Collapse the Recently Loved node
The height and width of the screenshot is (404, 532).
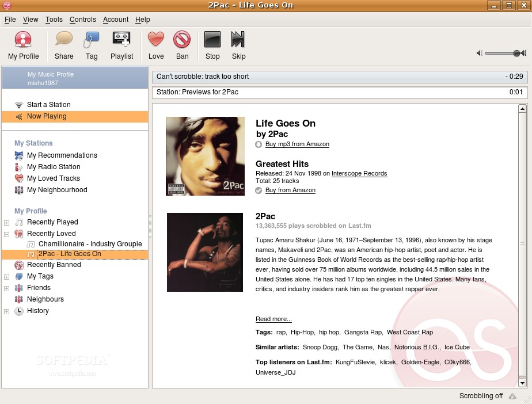[6, 234]
